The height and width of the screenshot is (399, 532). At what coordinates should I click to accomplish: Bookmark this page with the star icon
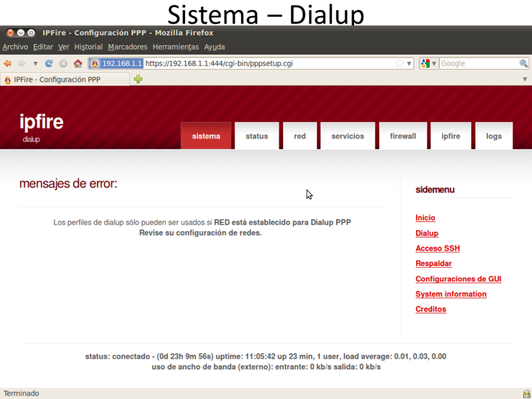click(x=400, y=64)
